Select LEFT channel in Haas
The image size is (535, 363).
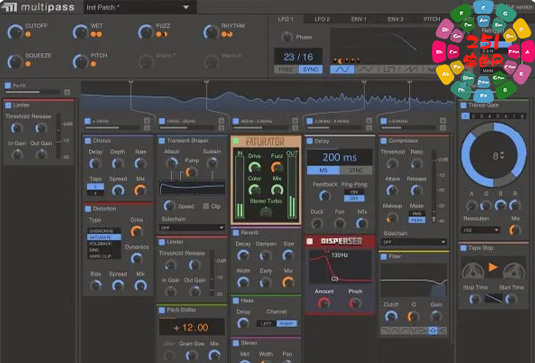coord(266,323)
